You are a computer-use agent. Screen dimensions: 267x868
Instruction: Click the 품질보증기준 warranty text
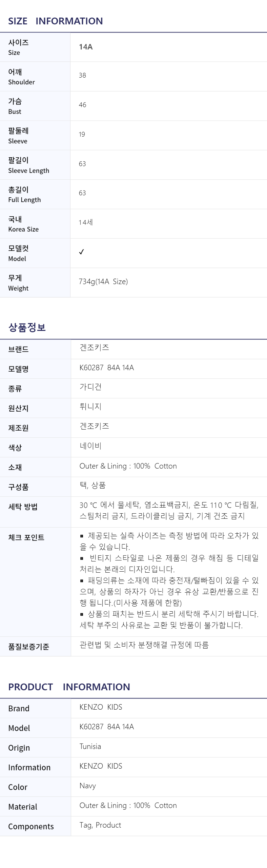point(144,645)
